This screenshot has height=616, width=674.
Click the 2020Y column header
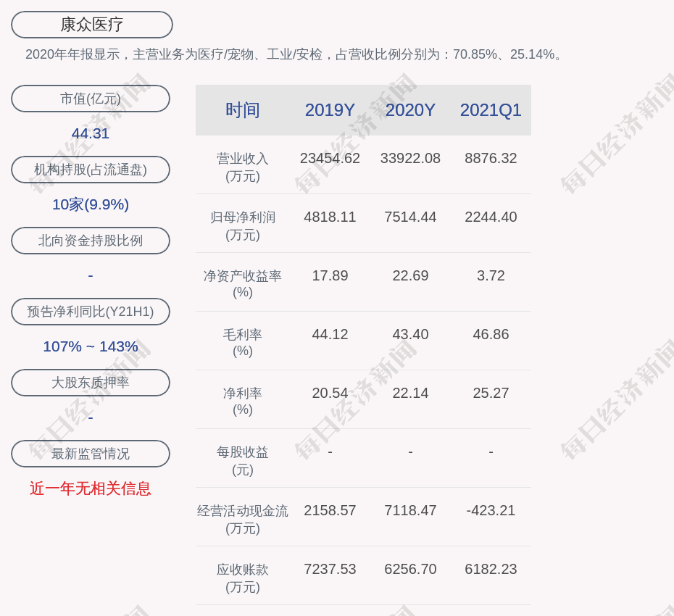[x=410, y=110]
